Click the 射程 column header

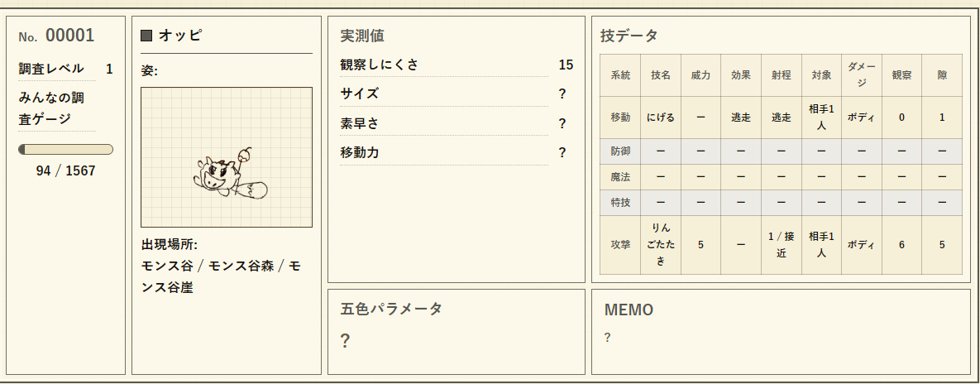782,75
